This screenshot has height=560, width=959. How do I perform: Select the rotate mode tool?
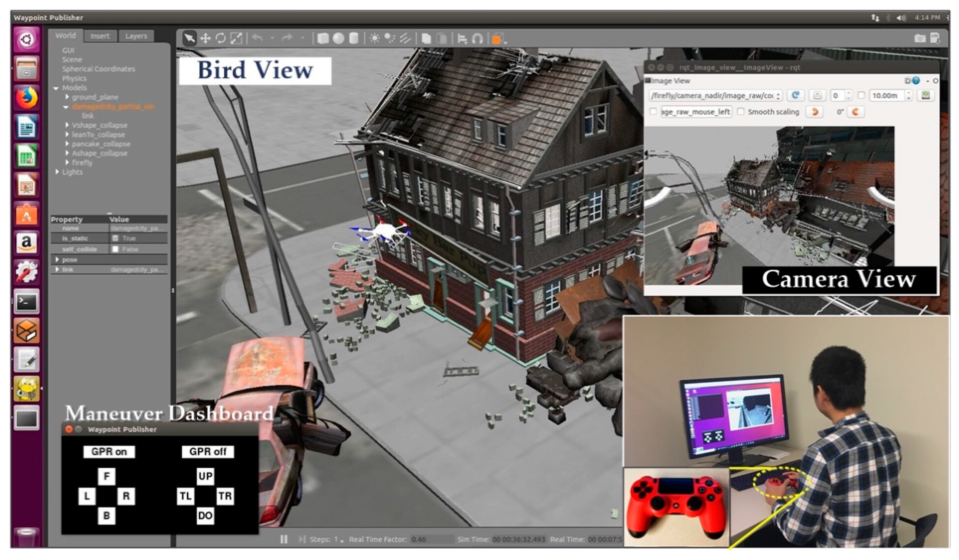click(x=221, y=38)
